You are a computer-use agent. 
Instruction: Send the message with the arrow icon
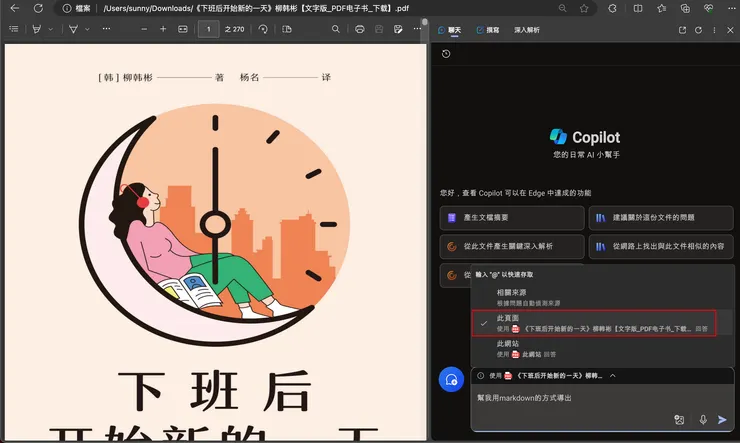click(722, 419)
